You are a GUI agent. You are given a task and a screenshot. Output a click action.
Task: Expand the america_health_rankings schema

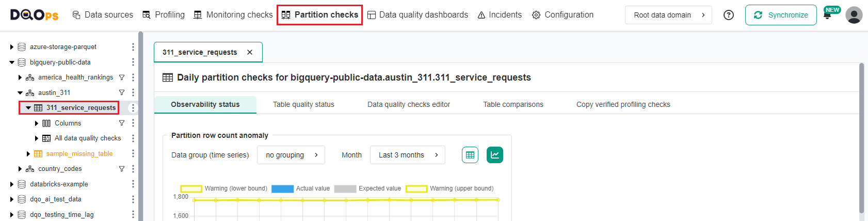point(20,77)
